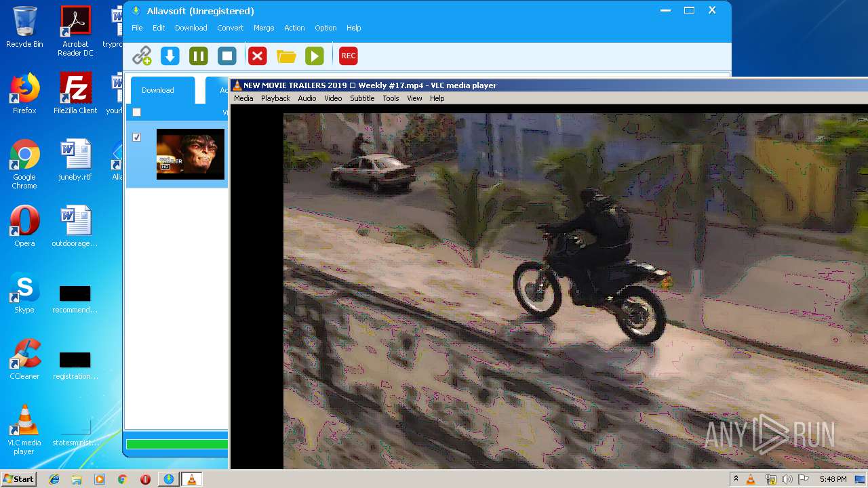The height and width of the screenshot is (488, 868).
Task: Delete the item with the red X icon
Action: [x=257, y=56]
